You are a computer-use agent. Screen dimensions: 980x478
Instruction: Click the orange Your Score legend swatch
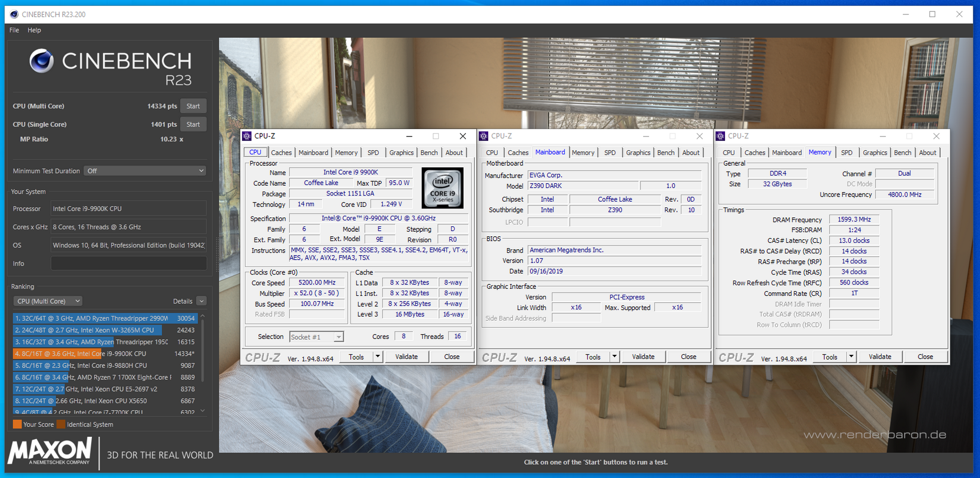point(17,424)
